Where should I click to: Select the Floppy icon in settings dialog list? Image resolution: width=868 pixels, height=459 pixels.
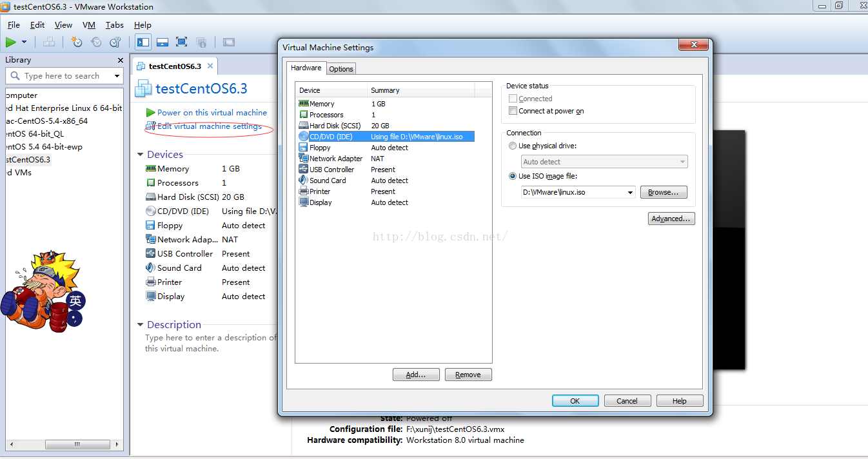(303, 147)
